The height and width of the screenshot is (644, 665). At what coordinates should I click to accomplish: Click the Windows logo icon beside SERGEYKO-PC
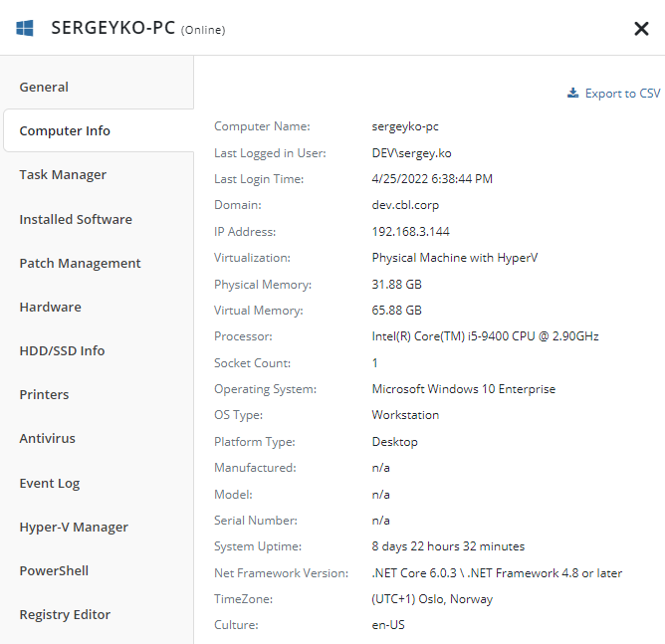click(25, 28)
